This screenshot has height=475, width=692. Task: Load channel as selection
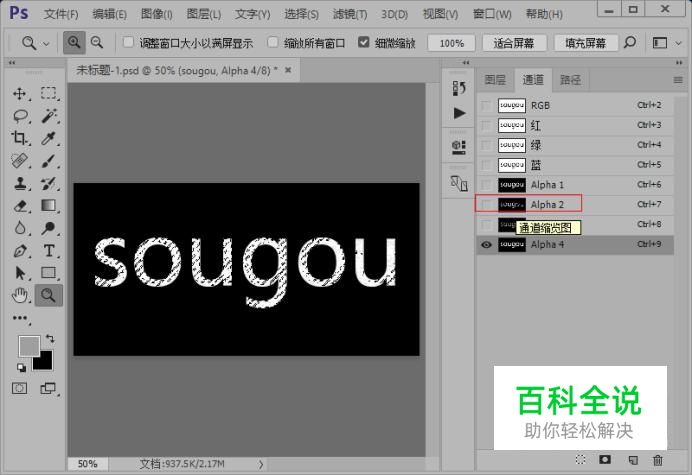click(580, 460)
